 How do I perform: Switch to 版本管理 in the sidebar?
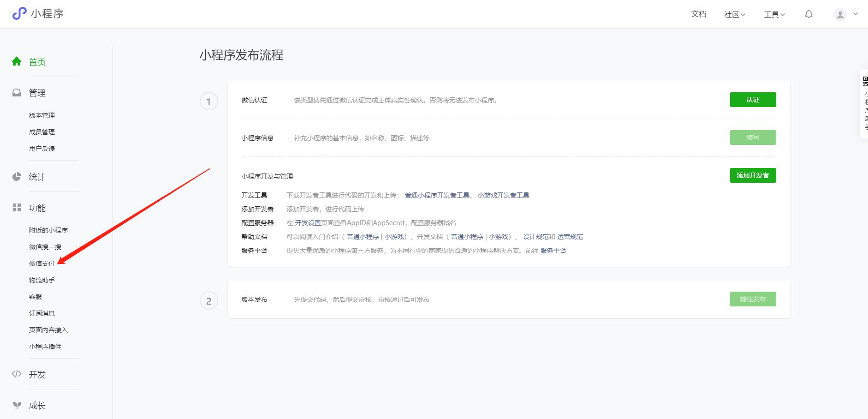coord(42,115)
